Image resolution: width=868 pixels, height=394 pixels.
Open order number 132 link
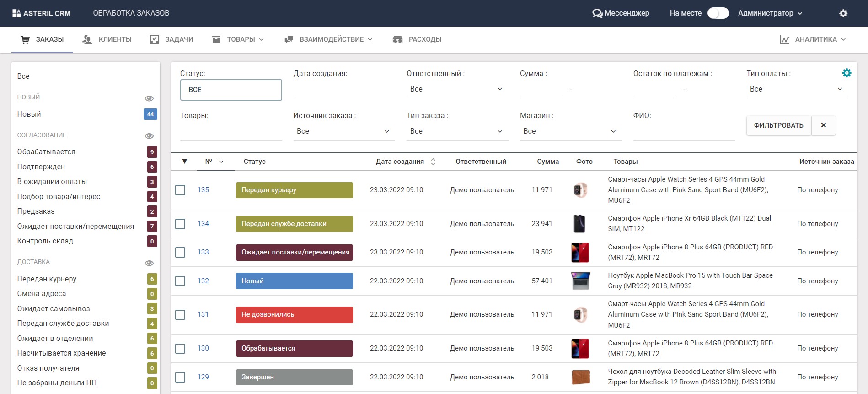click(203, 281)
